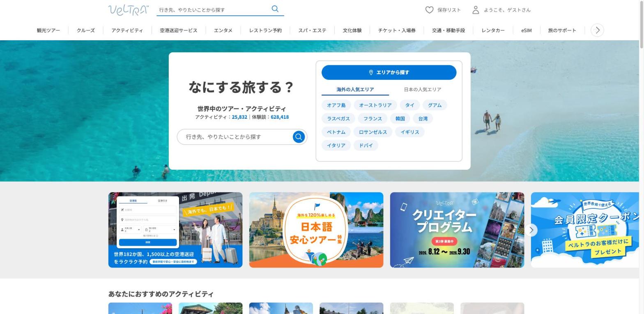Choose the グアム area chip
This screenshot has width=644, height=314.
(435, 105)
